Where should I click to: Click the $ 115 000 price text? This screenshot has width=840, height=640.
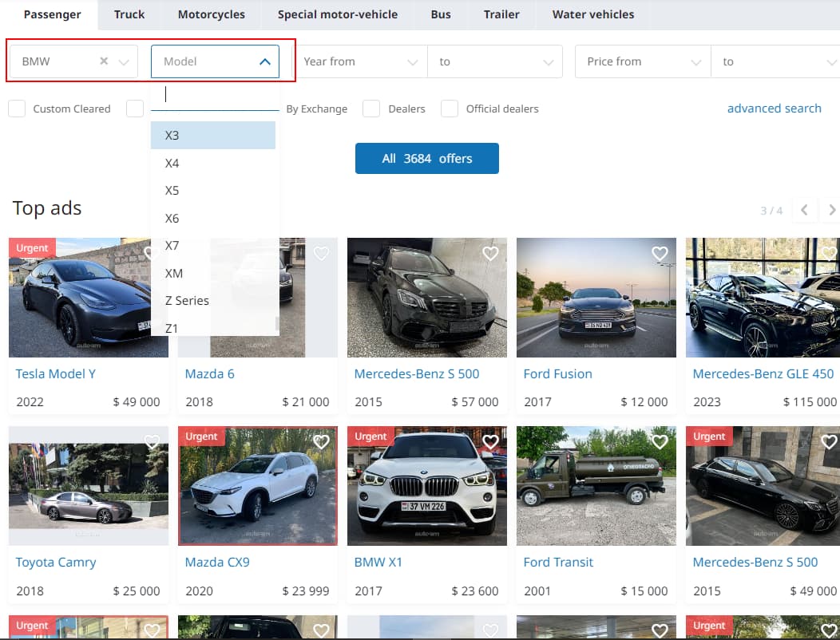[810, 402]
